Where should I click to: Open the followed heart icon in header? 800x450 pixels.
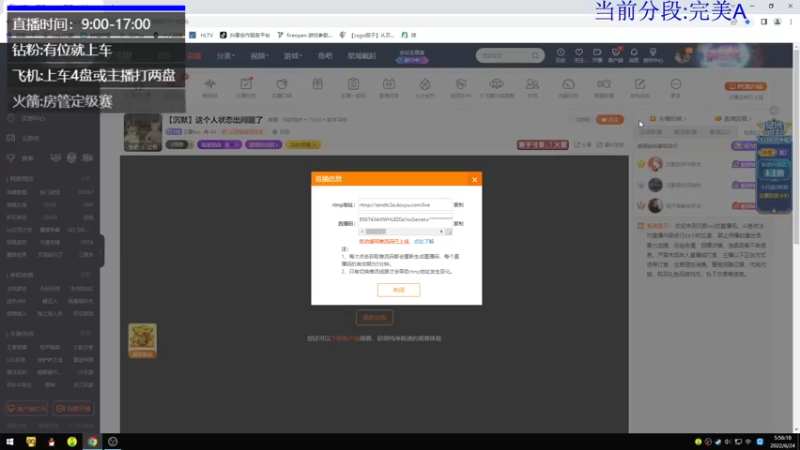click(x=579, y=56)
